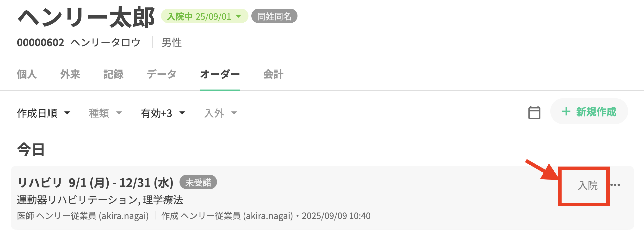The width and height of the screenshot is (644, 232).
Task: Click the patient name ヘンリー太郎
Action: point(86,18)
